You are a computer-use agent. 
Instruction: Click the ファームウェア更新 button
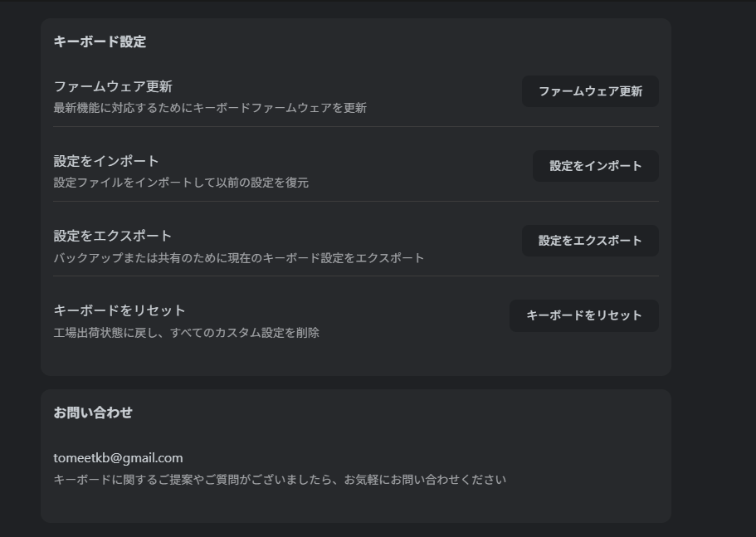pyautogui.click(x=589, y=91)
